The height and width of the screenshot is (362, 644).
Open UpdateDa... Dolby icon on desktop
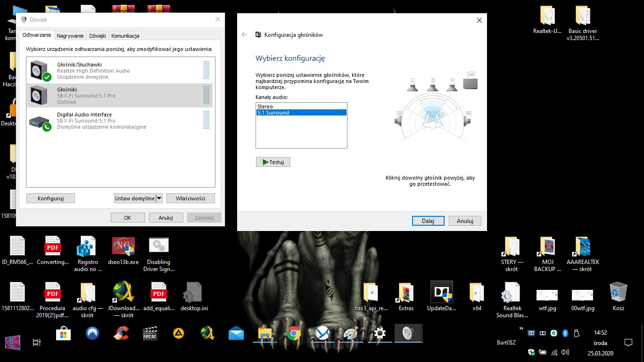(441, 296)
